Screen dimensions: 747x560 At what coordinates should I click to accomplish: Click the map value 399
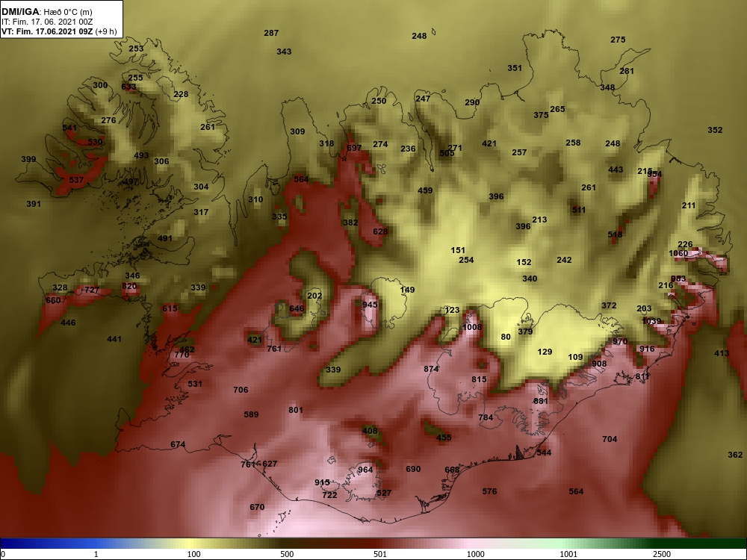click(x=28, y=160)
